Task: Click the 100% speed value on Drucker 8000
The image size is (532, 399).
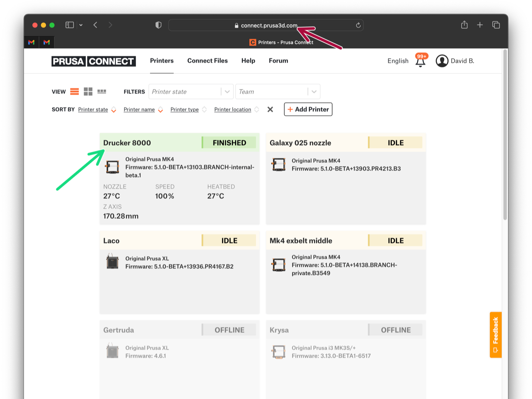Action: pyautogui.click(x=165, y=196)
